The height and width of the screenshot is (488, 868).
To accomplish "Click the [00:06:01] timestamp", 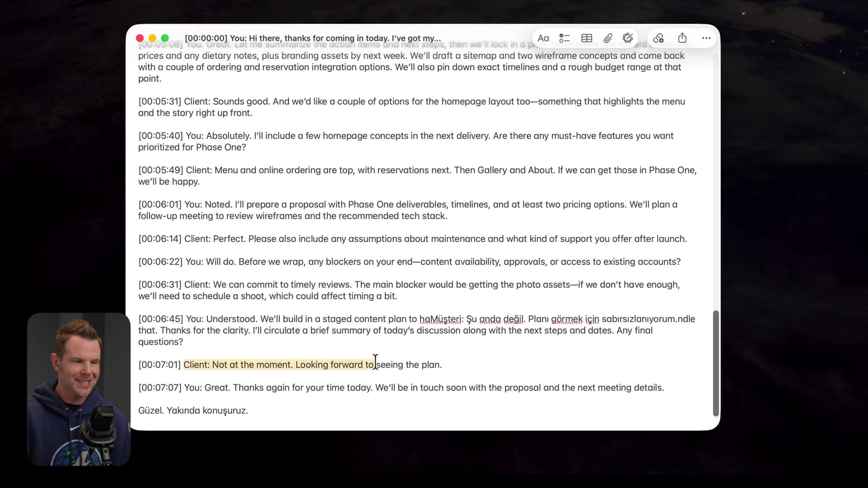I will pyautogui.click(x=160, y=204).
